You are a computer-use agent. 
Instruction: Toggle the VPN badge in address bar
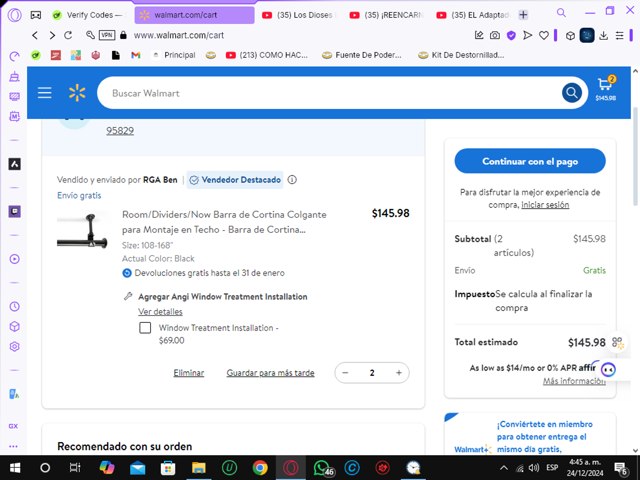pos(107,36)
